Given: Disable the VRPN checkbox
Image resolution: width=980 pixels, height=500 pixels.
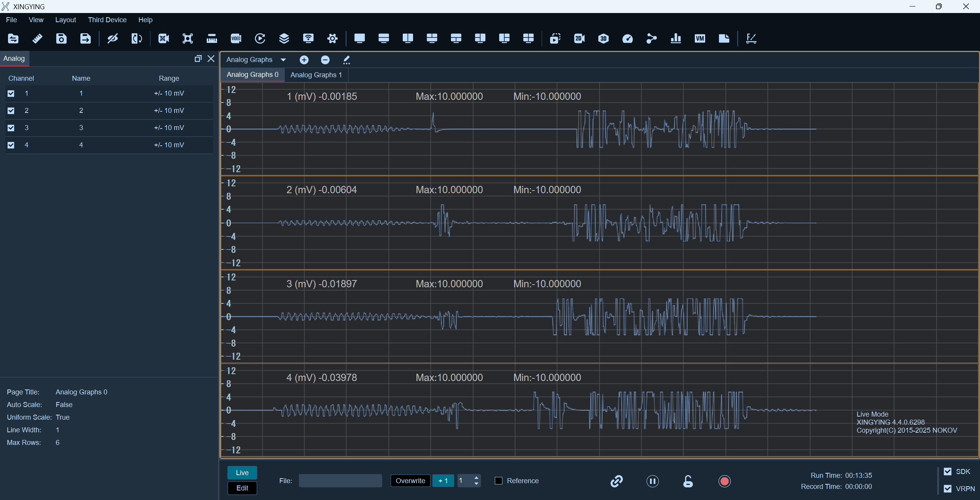Looking at the screenshot, I should coord(947,489).
